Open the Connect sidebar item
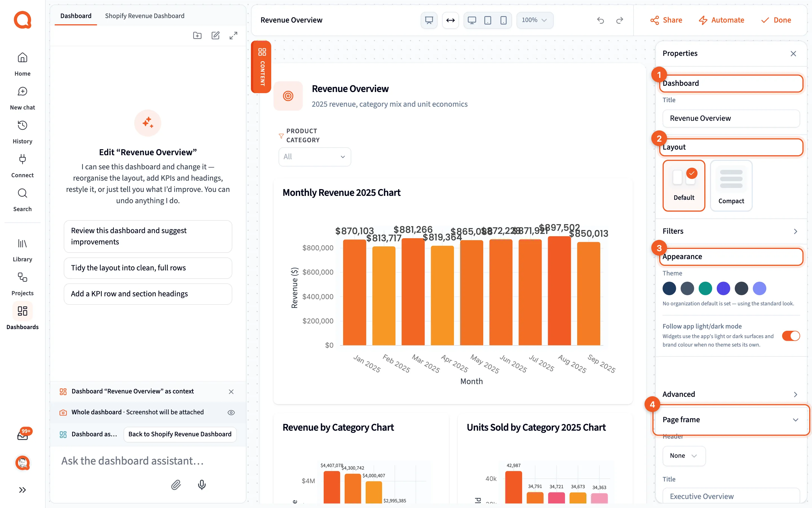The image size is (812, 508). pos(23,166)
